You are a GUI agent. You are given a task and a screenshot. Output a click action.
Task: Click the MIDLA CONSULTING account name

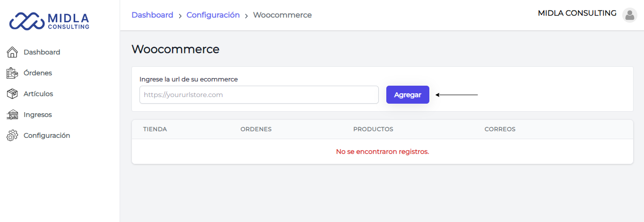[577, 13]
